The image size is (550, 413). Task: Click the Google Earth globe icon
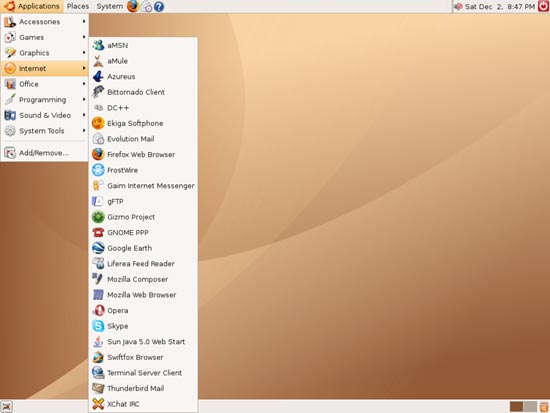click(98, 248)
